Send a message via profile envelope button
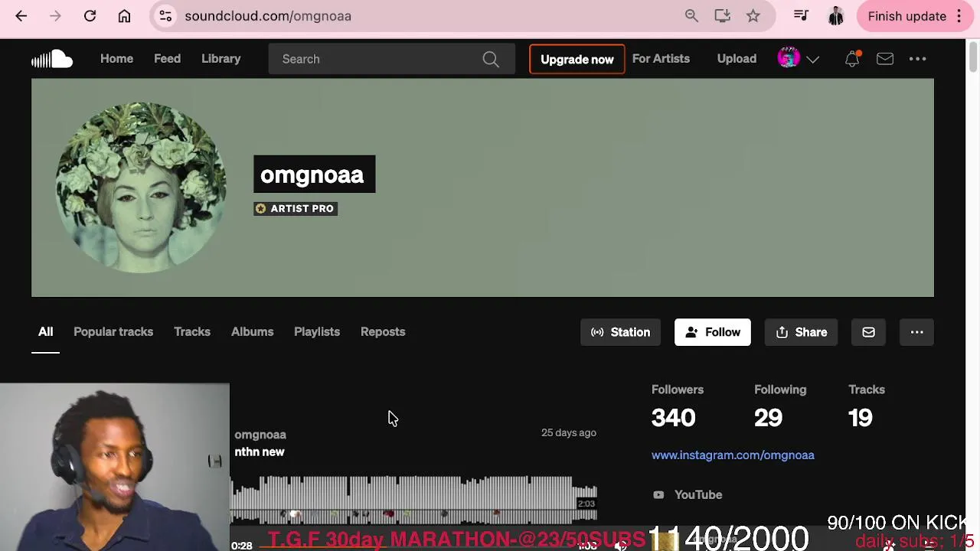Screen dimensions: 980x551 (x=868, y=332)
